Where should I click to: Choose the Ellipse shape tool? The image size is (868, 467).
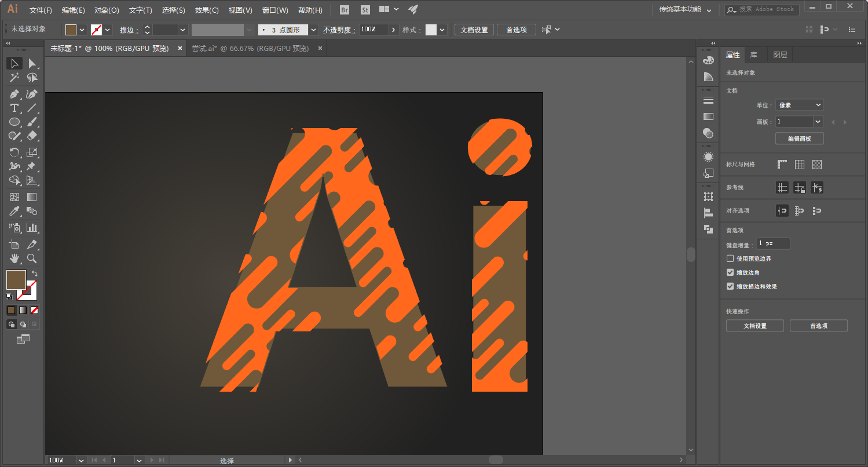pyautogui.click(x=14, y=122)
